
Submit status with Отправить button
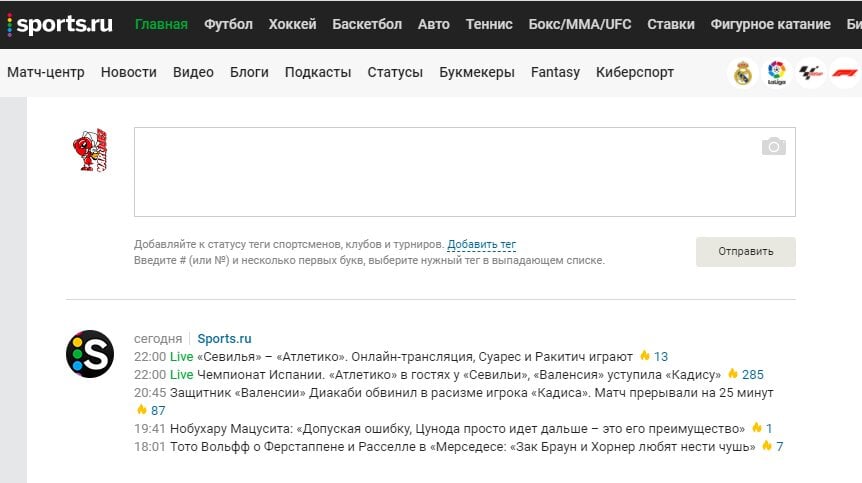coord(745,252)
